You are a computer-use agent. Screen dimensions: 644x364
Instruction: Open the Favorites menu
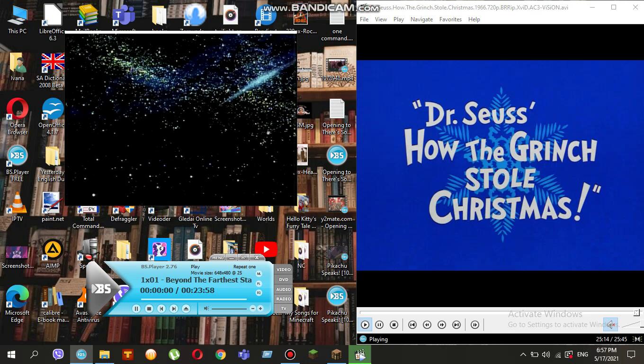pos(450,19)
